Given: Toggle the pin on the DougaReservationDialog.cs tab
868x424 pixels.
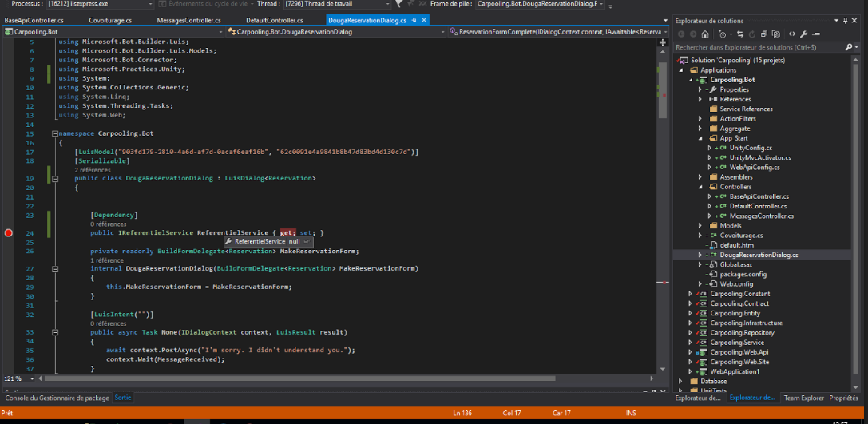Looking at the screenshot, I should pyautogui.click(x=414, y=21).
